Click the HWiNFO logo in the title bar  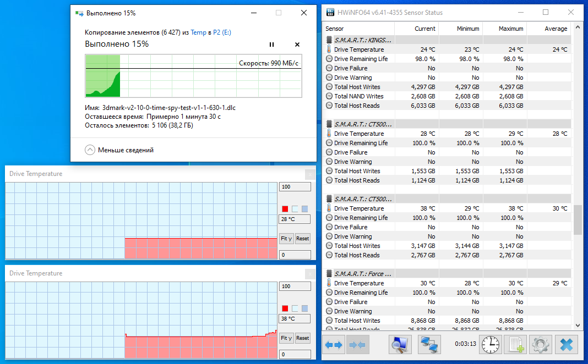pos(329,12)
